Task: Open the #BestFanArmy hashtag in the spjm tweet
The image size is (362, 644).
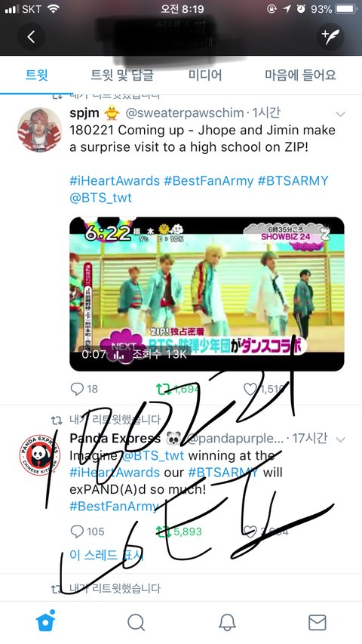Action: click(x=208, y=180)
